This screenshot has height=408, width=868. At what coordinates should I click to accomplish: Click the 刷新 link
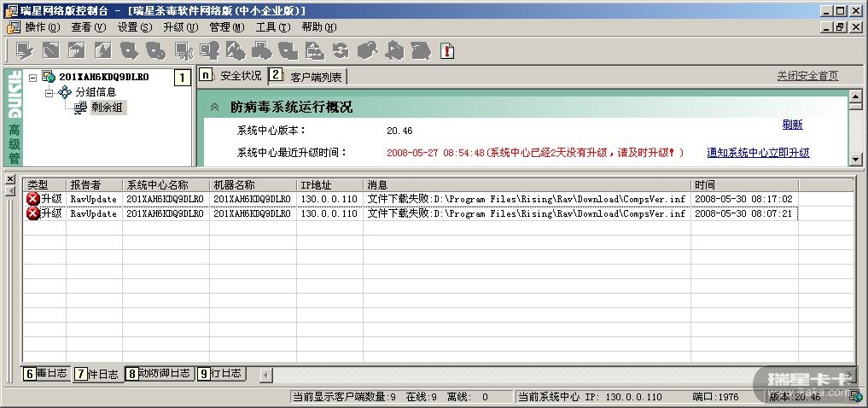[x=793, y=125]
